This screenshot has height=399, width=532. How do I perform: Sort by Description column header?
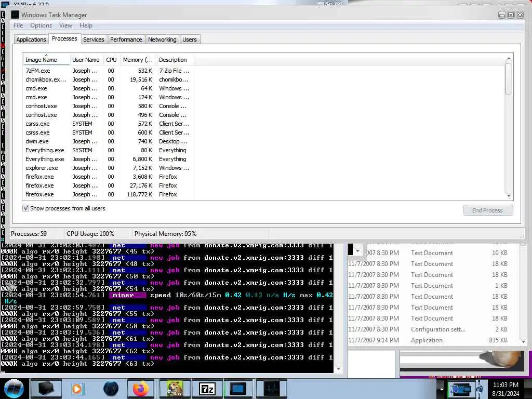pyautogui.click(x=176, y=60)
